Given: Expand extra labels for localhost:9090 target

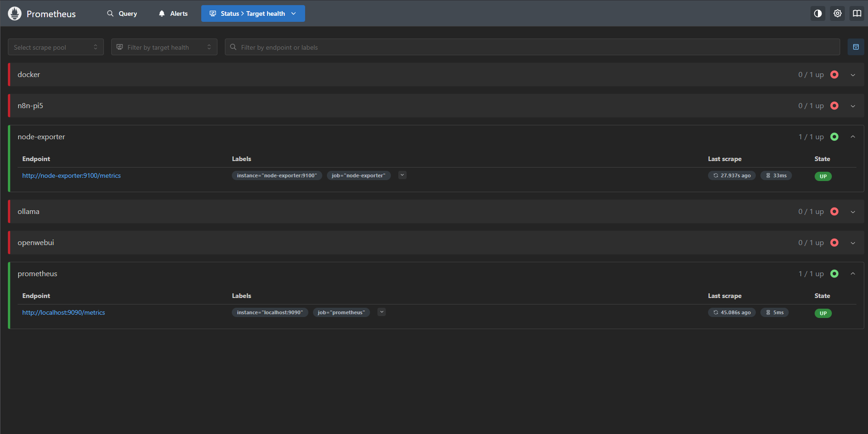Looking at the screenshot, I should 382,312.
